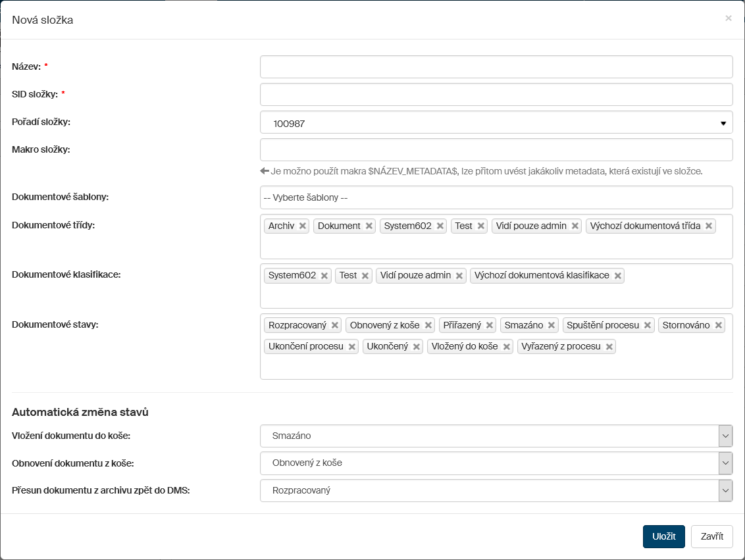Open the Pořadí složky dropdown
745x560 pixels.
pos(496,122)
